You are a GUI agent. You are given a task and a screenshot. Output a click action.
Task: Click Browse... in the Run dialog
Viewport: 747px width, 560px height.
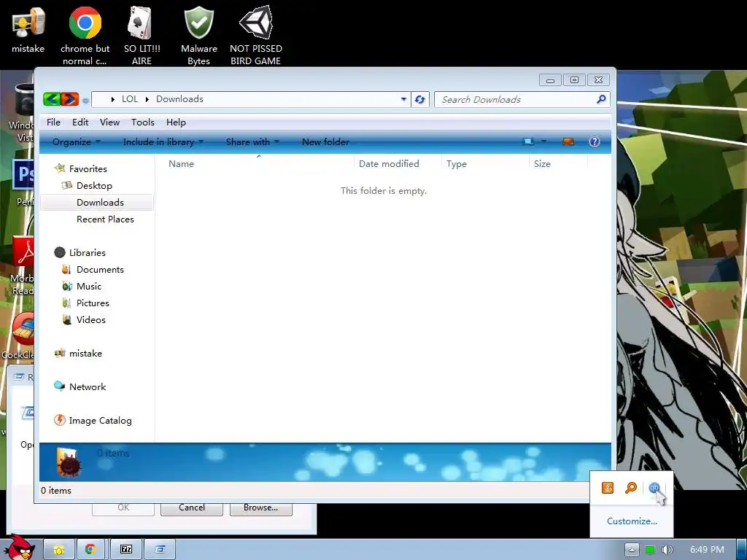point(260,508)
